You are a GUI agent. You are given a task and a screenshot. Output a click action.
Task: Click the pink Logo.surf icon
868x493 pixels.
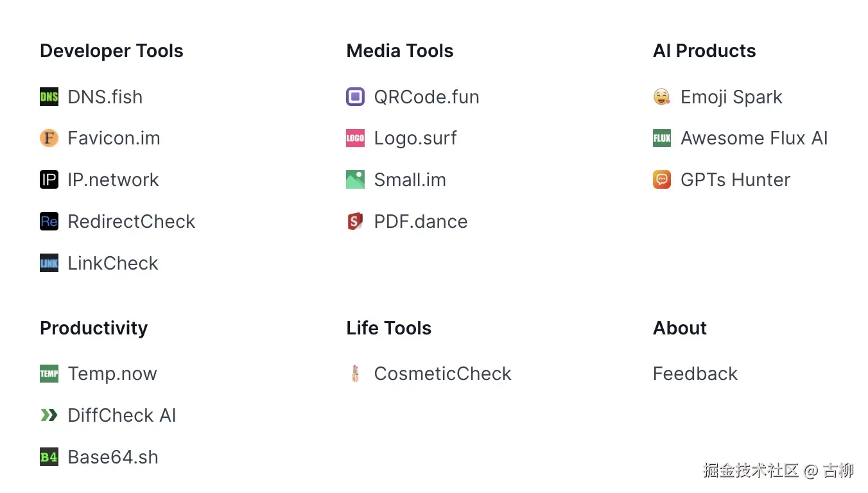click(x=355, y=138)
